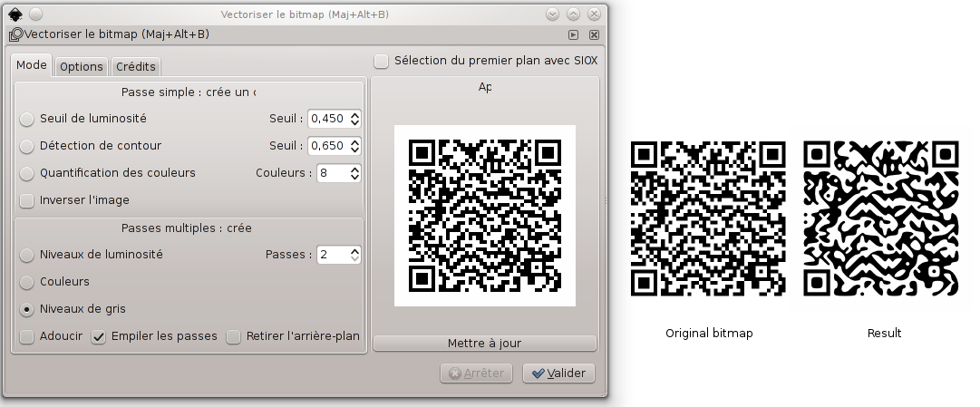Click the Valider button
The height and width of the screenshot is (407, 980).
click(x=558, y=373)
